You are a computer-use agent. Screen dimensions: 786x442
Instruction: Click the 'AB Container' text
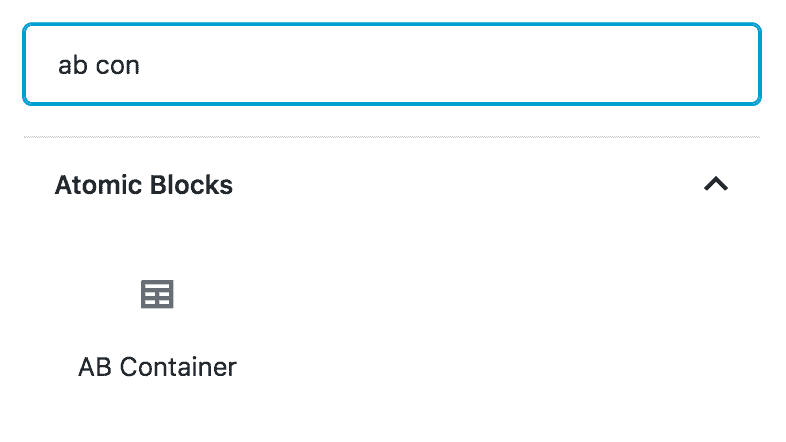[x=157, y=367]
